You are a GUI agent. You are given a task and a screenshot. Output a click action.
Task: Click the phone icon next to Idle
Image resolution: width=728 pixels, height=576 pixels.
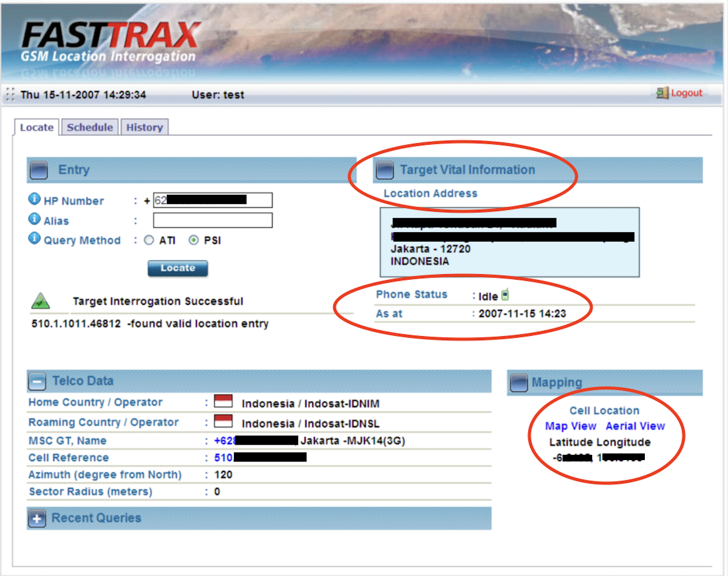[x=505, y=295]
